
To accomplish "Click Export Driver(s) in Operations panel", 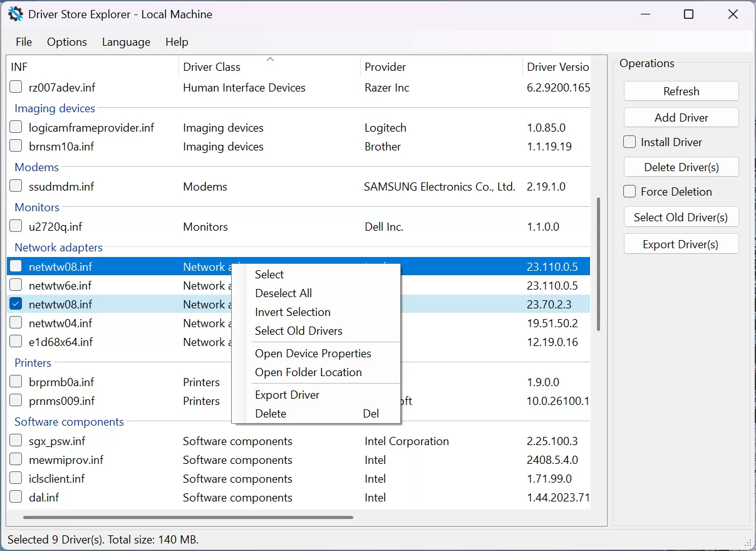I will pyautogui.click(x=681, y=244).
